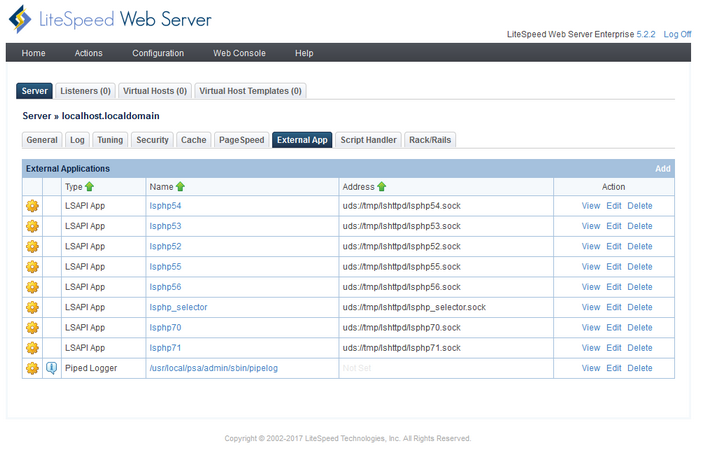
Task: Sort by Address using green arrow
Action: 382,187
